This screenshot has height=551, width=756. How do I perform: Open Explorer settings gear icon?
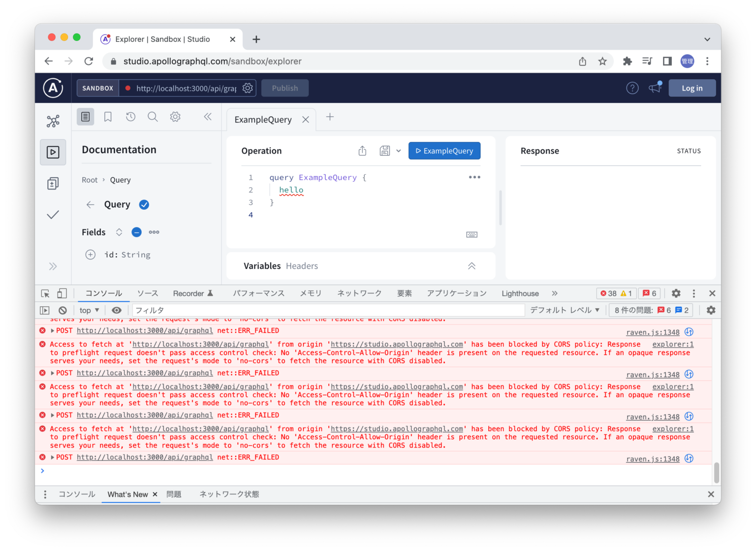[x=175, y=117]
